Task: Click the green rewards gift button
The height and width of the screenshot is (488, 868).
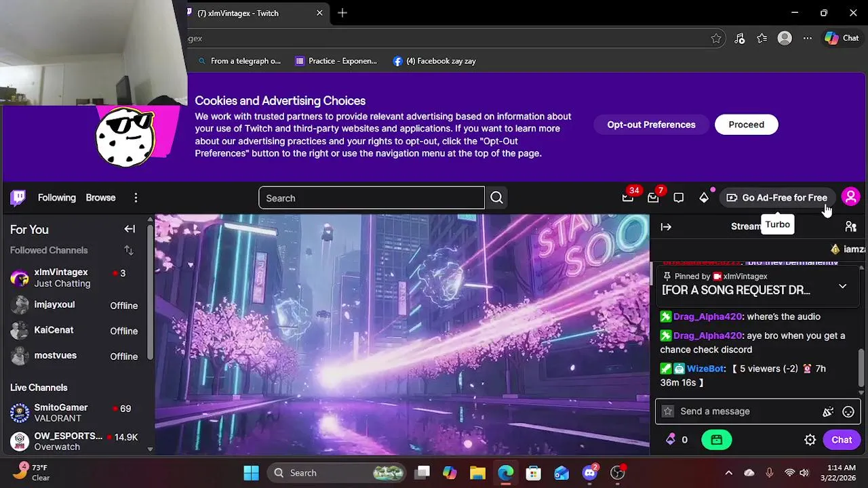Action: (717, 440)
